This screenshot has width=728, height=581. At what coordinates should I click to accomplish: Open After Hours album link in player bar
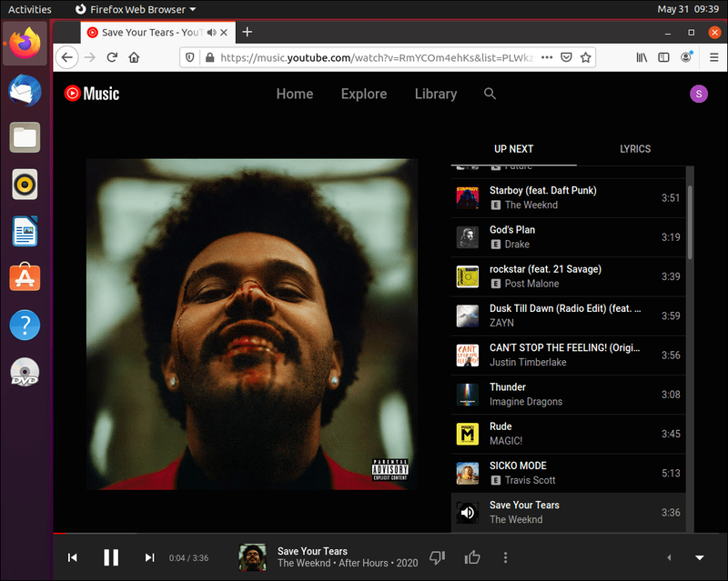[363, 564]
